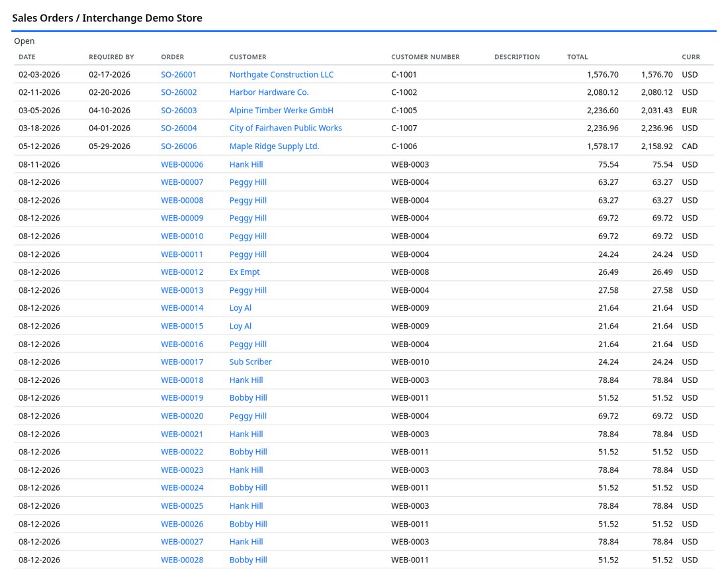Select required-by date 05-29-2026
The width and height of the screenshot is (728, 569).
point(110,146)
